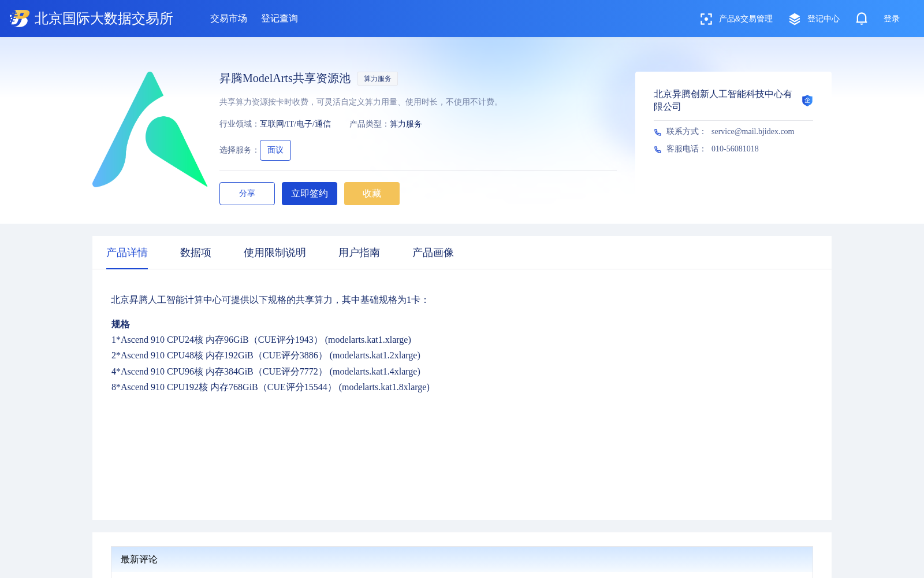Click the 规格 heading
This screenshot has width=924, height=578.
coord(121,324)
